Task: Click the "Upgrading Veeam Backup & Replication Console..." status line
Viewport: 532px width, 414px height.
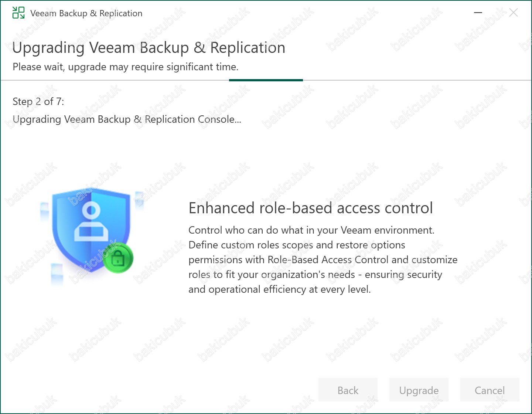Action: (127, 119)
